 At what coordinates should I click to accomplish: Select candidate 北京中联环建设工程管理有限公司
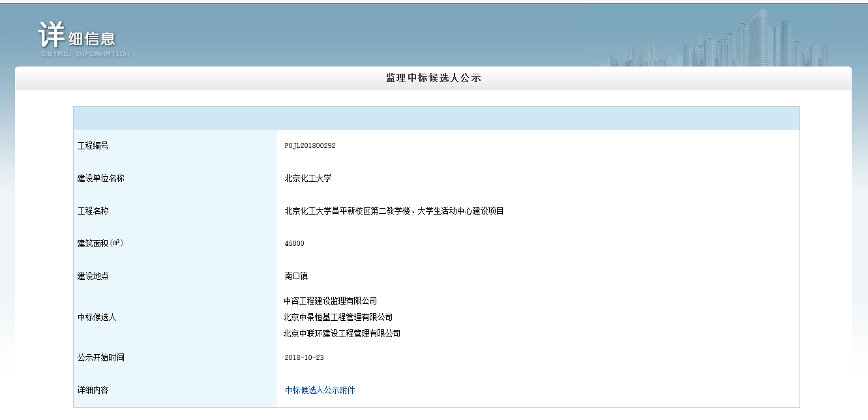pos(342,333)
